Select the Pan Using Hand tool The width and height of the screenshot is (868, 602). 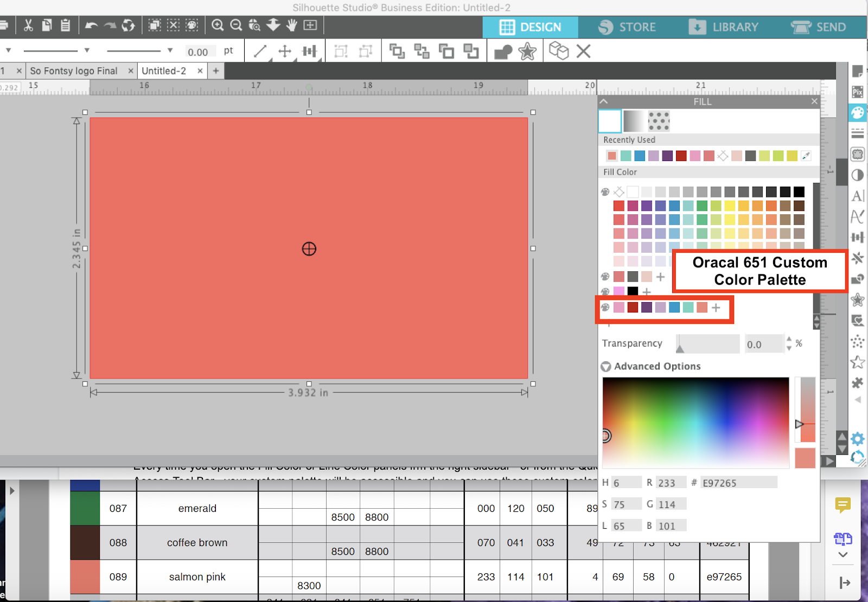291,25
